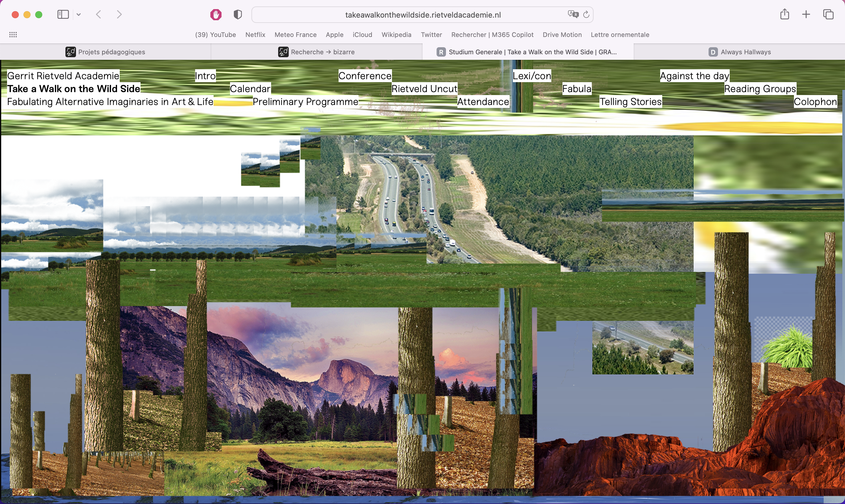Toggle the Safari sidebar
The image size is (845, 504).
coord(63,15)
